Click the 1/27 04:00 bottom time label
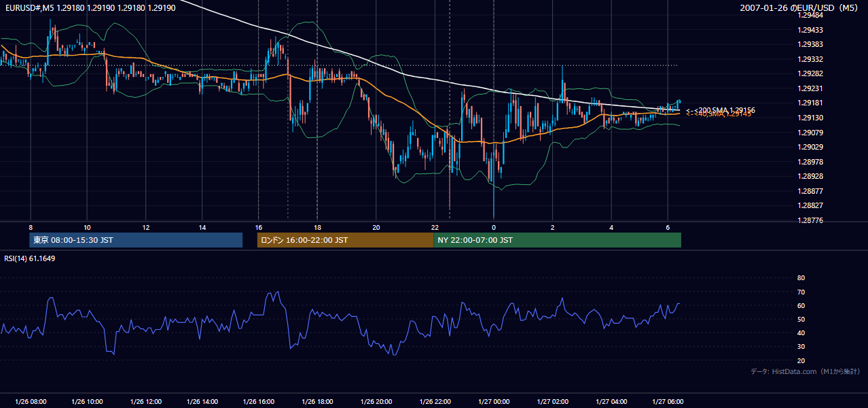Image resolution: width=868 pixels, height=408 pixels. point(611,402)
